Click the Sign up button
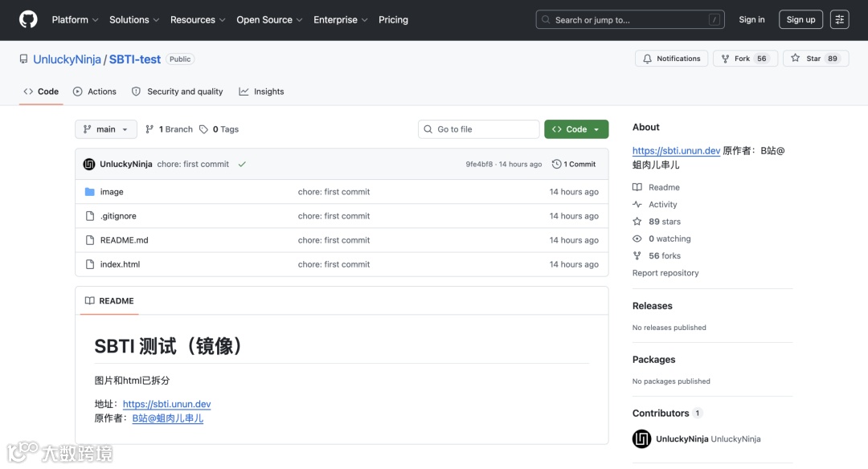Screen dimensions: 868x469 pos(800,19)
